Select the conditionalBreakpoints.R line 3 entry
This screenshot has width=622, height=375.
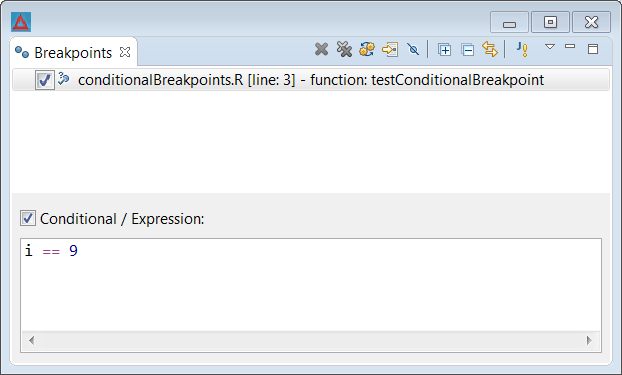pos(311,80)
